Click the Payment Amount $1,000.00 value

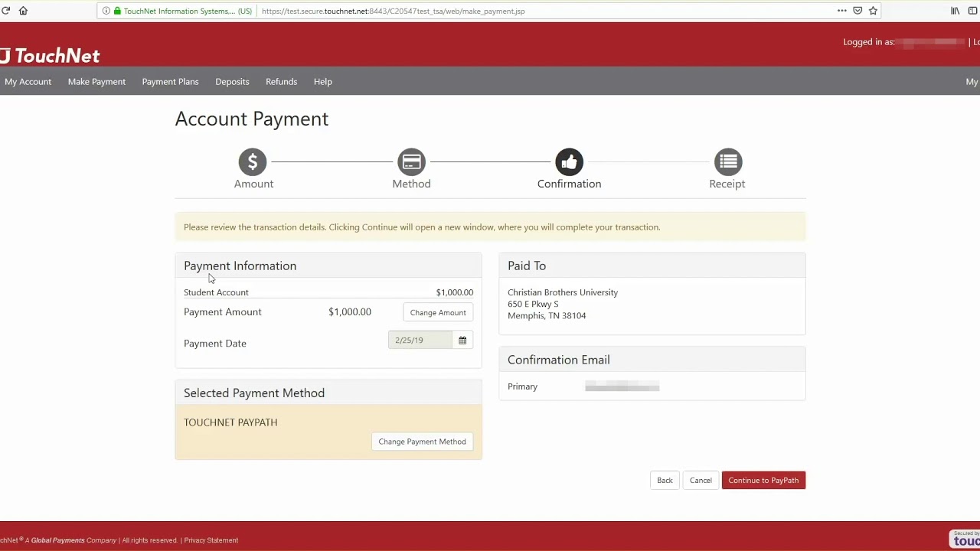350,311
